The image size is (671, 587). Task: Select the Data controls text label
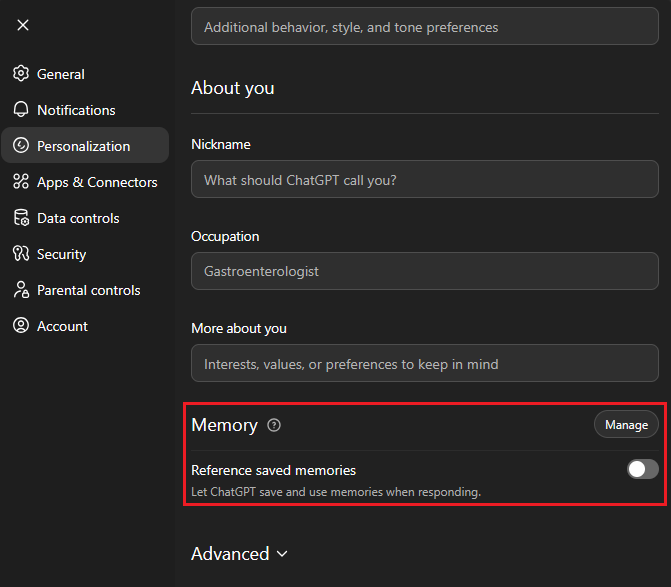click(x=78, y=218)
